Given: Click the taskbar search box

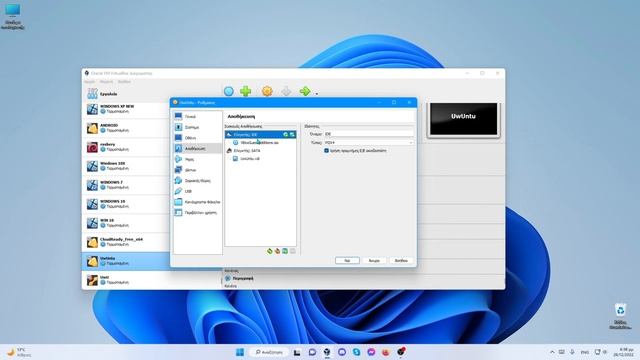Looking at the screenshot, I should 269,352.
